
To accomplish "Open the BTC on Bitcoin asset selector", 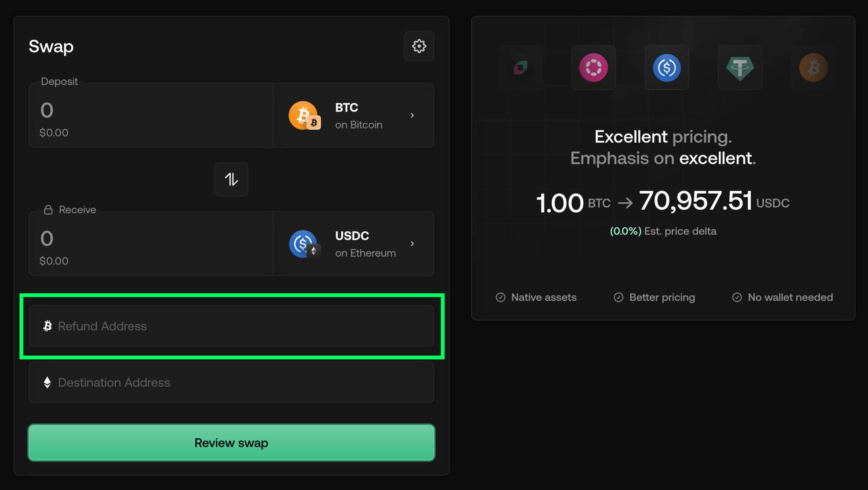I will click(x=354, y=115).
